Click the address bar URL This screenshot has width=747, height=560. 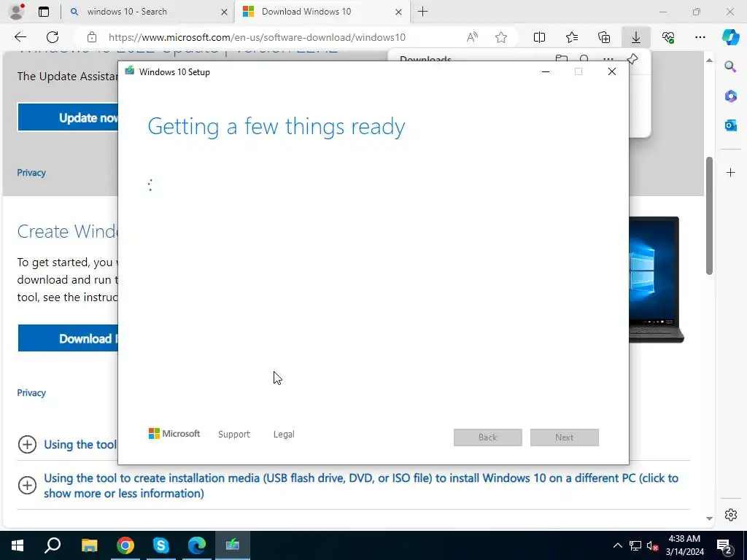click(x=257, y=37)
